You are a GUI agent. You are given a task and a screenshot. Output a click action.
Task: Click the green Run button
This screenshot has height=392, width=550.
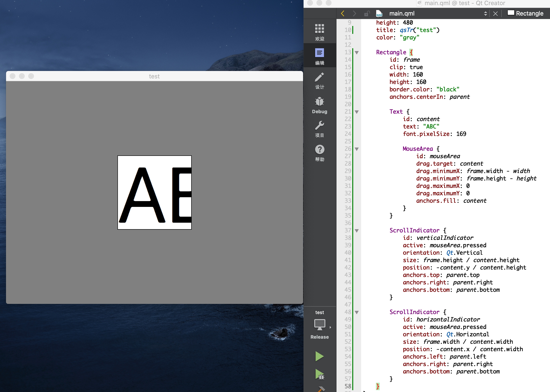click(319, 356)
